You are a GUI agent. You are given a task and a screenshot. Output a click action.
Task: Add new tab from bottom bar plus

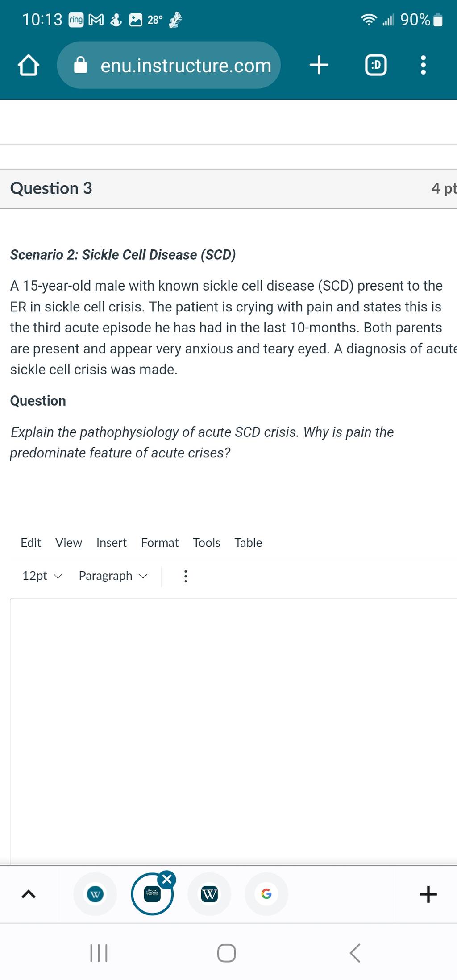click(x=428, y=894)
